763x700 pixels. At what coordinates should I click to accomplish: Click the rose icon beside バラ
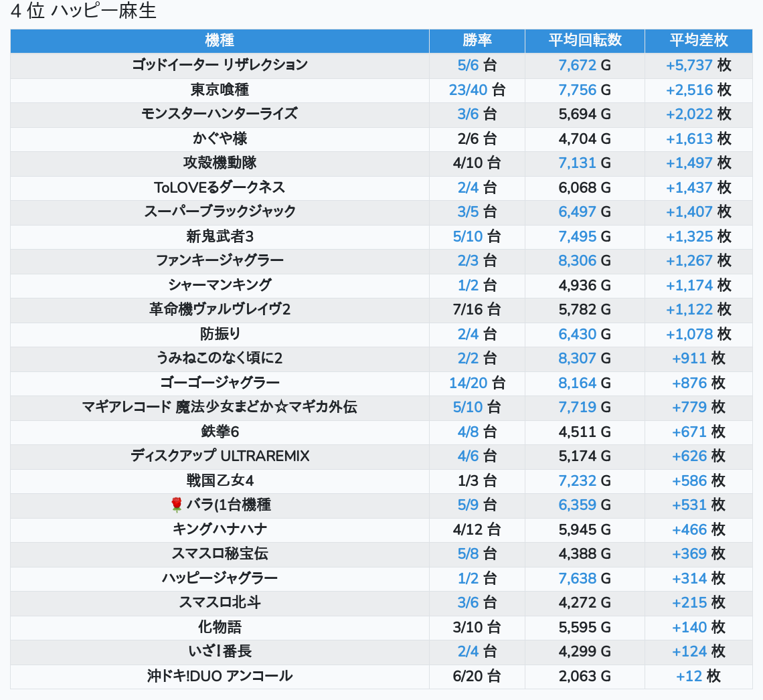click(x=177, y=505)
